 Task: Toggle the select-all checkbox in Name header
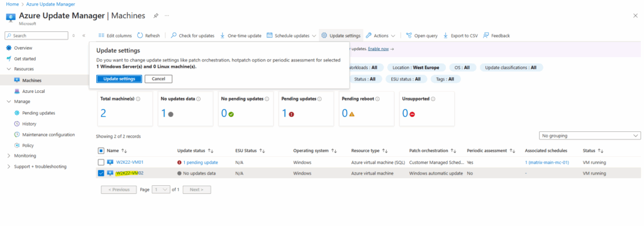pyautogui.click(x=101, y=151)
